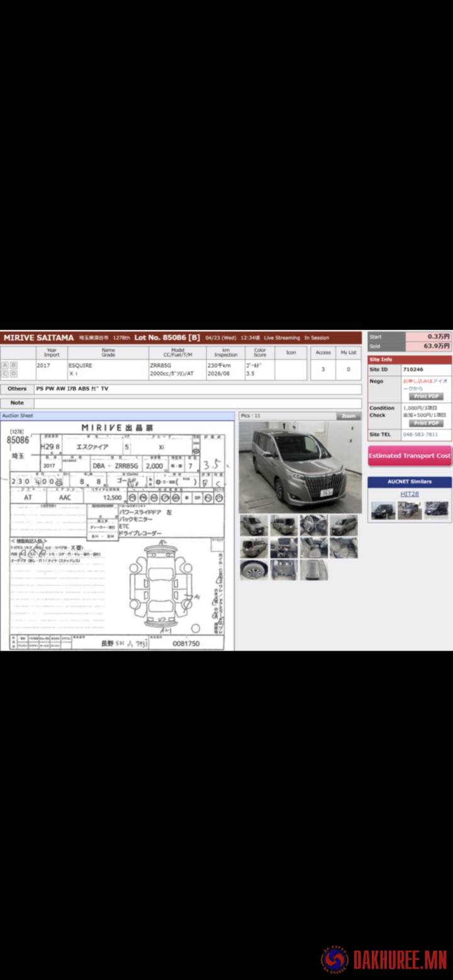453x980 pixels.
Task: Click the Sold price 63.9万円
Action: point(437,346)
